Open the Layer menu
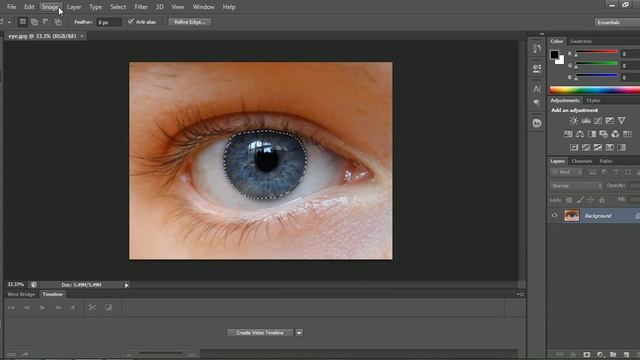Screen dimensions: 640x360 click(74, 7)
